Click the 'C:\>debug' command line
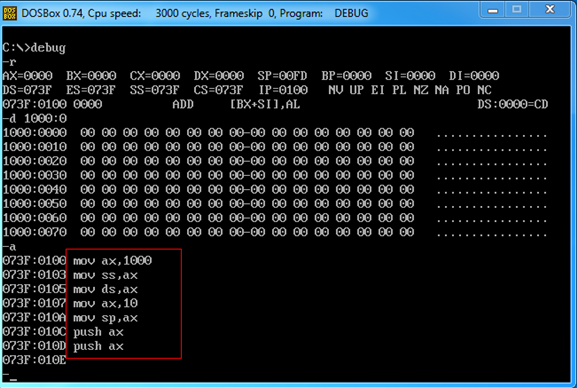 click(x=34, y=48)
